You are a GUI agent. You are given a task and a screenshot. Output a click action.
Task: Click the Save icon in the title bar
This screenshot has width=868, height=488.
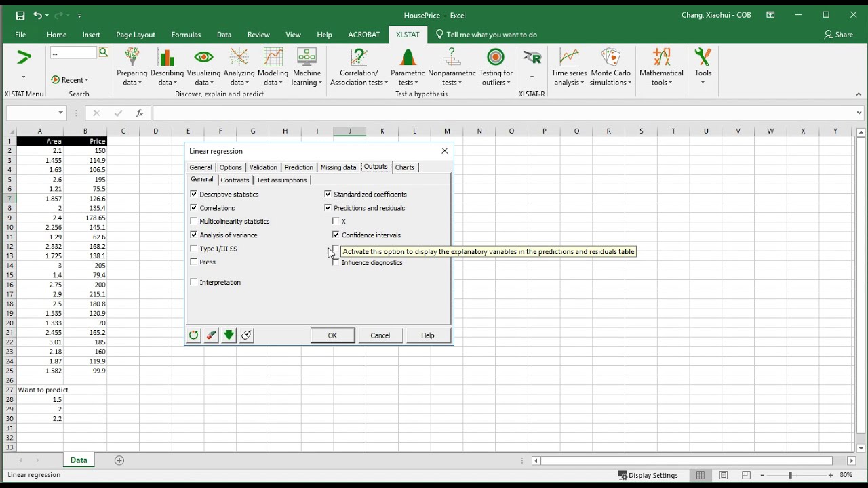(20, 15)
